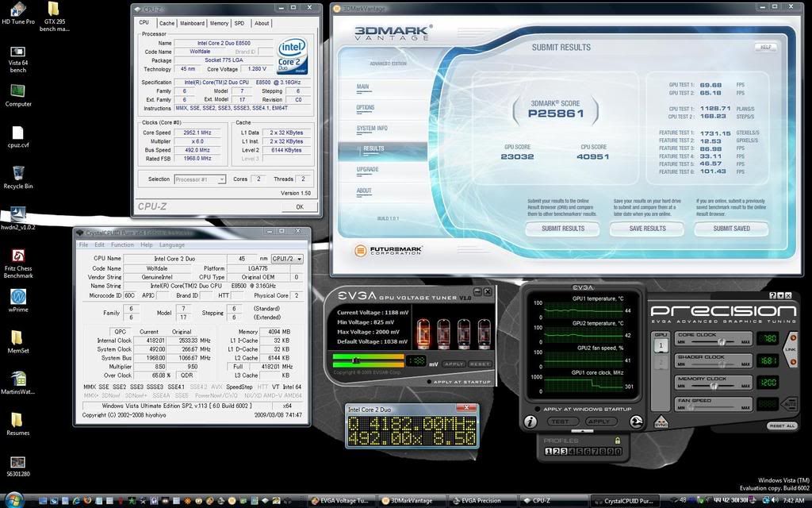Open the hwdn2_v1.0.2 desktop icon
The image size is (812, 508).
[18, 219]
